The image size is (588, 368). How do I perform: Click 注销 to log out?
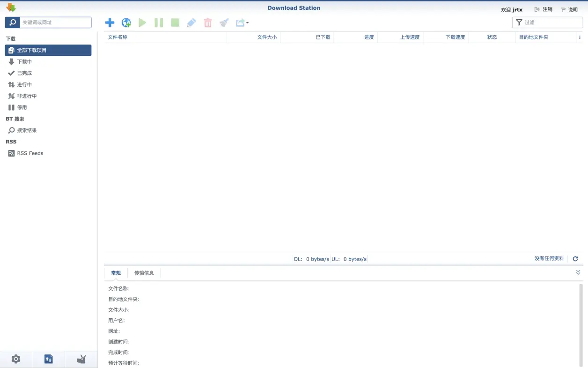[x=547, y=9]
